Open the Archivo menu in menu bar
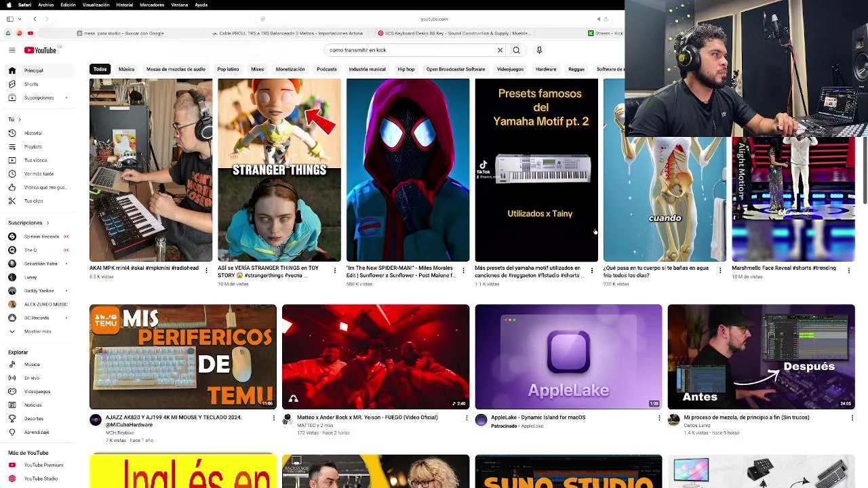 pos(46,5)
